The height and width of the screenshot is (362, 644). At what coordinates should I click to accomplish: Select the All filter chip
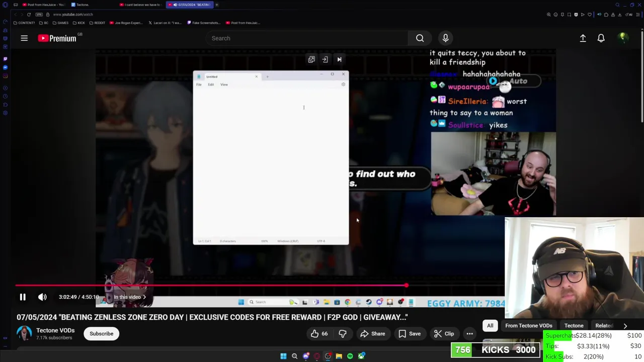pos(490,325)
